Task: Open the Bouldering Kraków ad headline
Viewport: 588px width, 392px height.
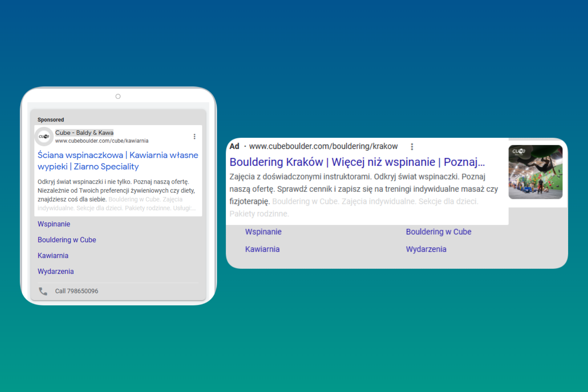Action: (x=357, y=162)
